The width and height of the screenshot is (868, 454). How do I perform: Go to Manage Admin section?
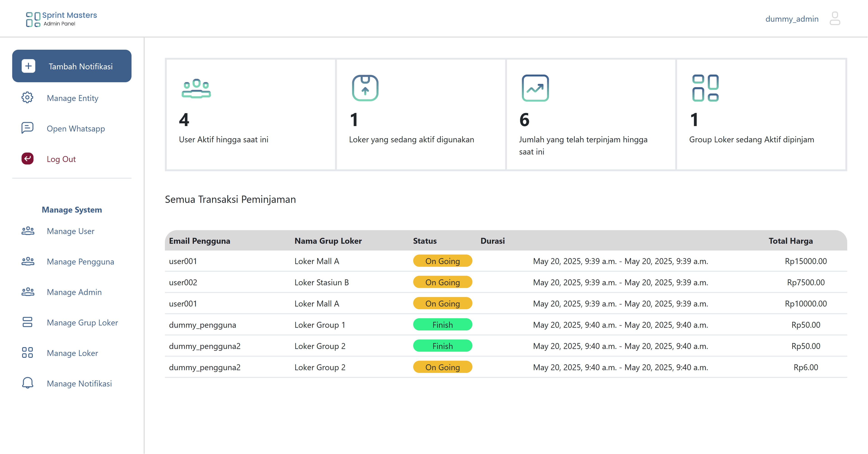click(74, 292)
